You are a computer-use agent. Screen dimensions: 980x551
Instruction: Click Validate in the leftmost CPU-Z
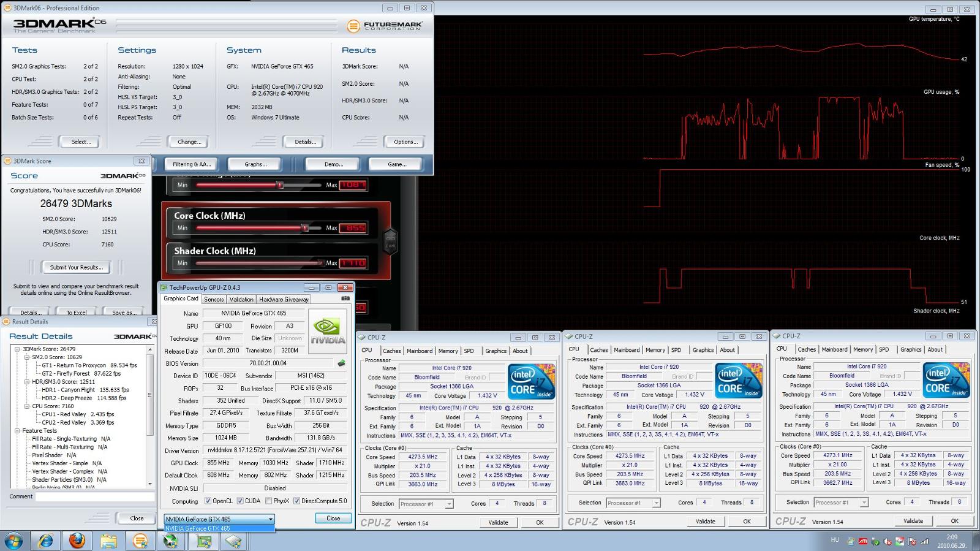(x=498, y=522)
